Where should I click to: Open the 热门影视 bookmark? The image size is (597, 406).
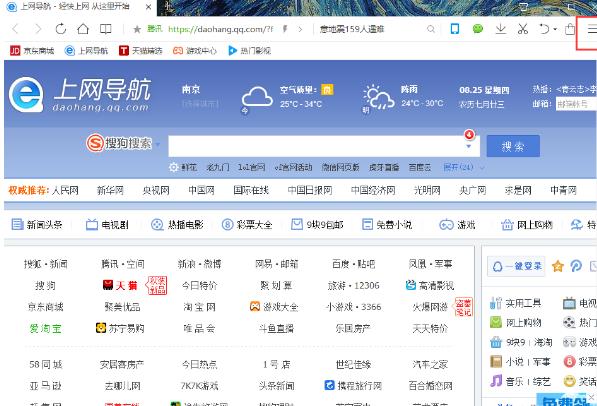(249, 51)
